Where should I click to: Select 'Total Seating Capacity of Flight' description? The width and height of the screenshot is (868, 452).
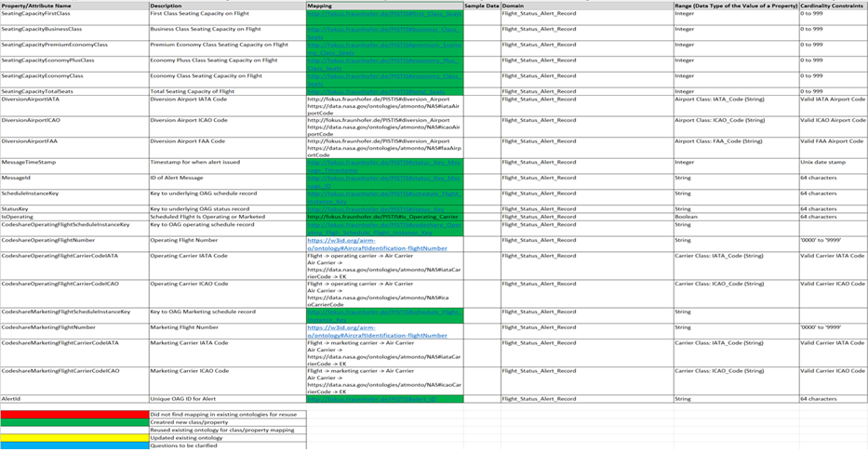(x=228, y=91)
